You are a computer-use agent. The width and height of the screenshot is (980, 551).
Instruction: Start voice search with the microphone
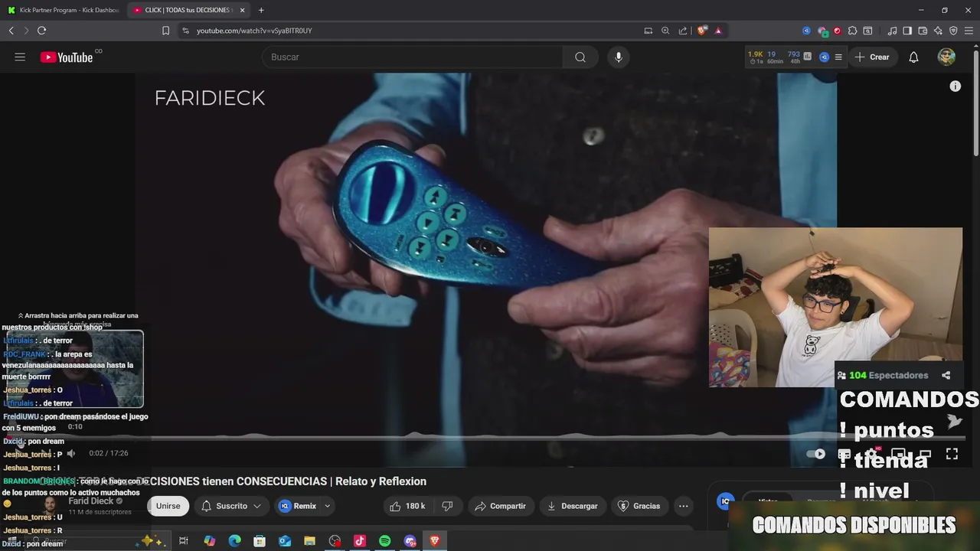(x=619, y=57)
